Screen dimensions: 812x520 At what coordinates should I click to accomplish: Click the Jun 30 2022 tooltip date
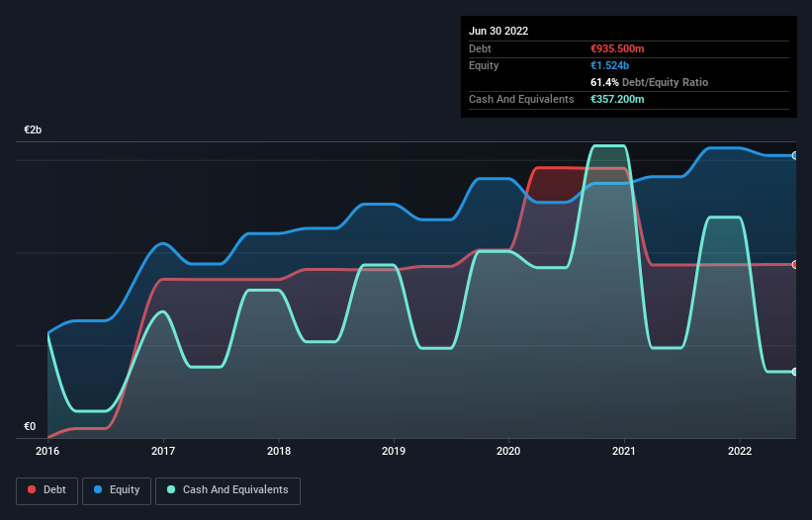498,31
